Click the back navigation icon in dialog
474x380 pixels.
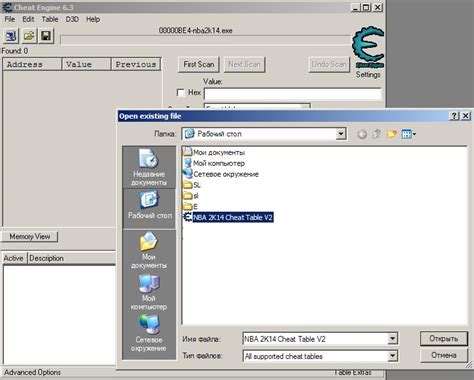click(362, 134)
